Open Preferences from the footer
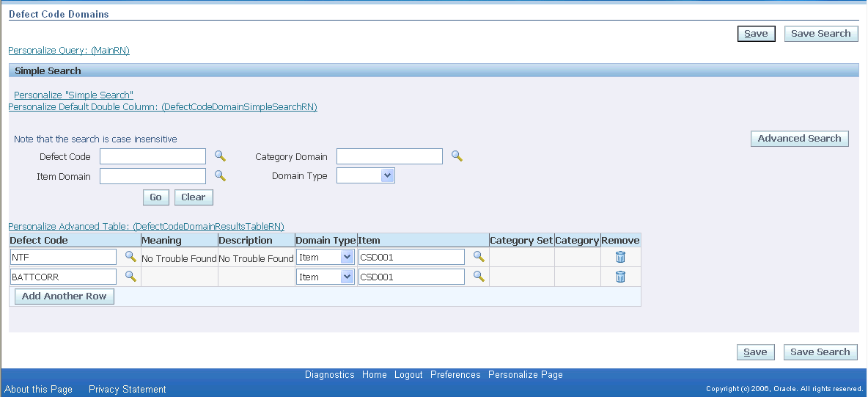 click(x=455, y=375)
